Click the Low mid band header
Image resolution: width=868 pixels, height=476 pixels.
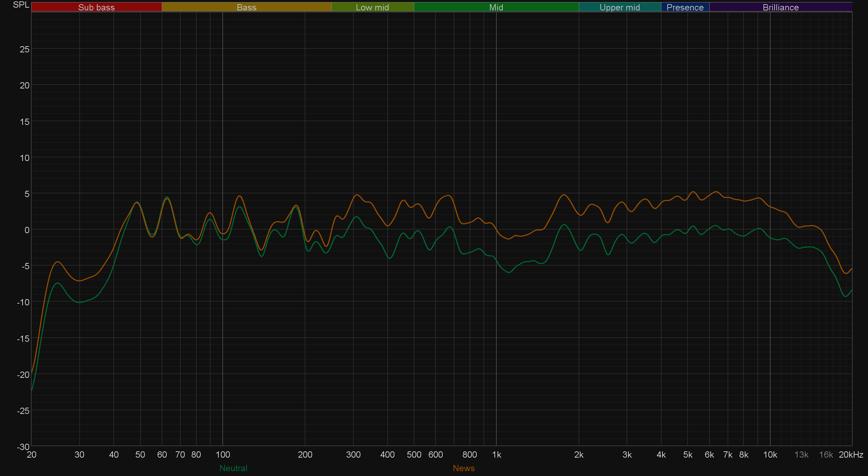point(372,7)
